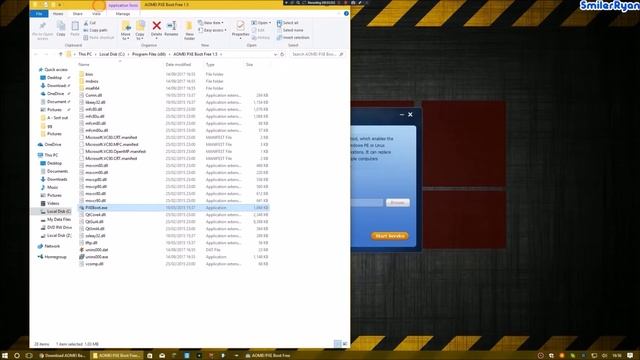640x360 pixels.
Task: Click the New folder icon
Action: tap(189, 31)
